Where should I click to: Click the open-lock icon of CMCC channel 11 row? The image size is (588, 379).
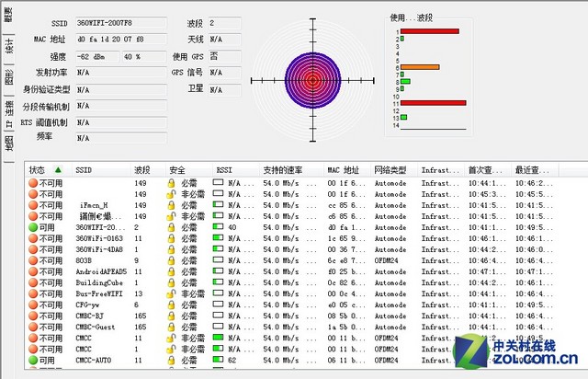point(171,338)
